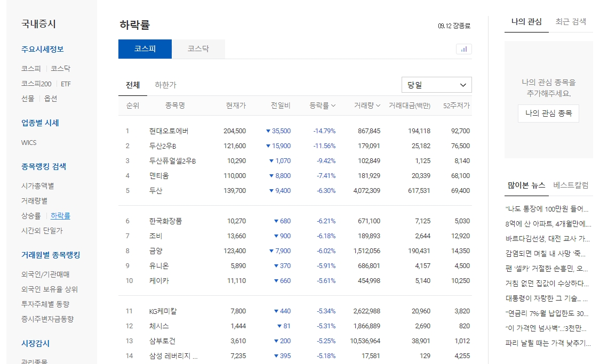Click the bar chart view icon
Image resolution: width=616 pixels, height=364 pixels.
[x=463, y=48]
